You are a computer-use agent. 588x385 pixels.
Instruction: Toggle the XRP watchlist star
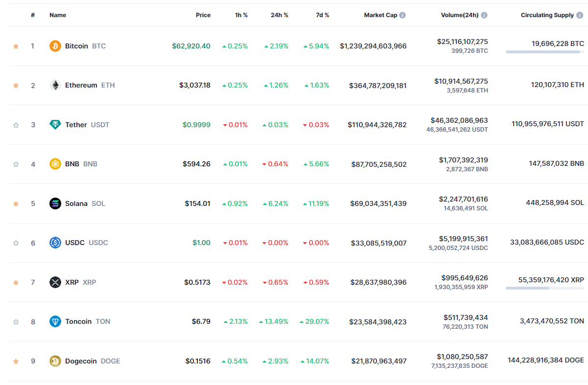[16, 282]
